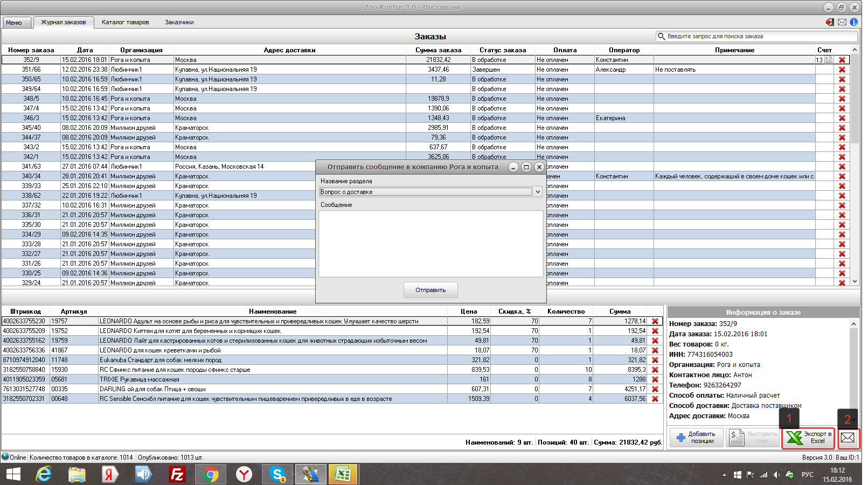
Task: Open Google Chrome from the taskbar
Action: 211,474
